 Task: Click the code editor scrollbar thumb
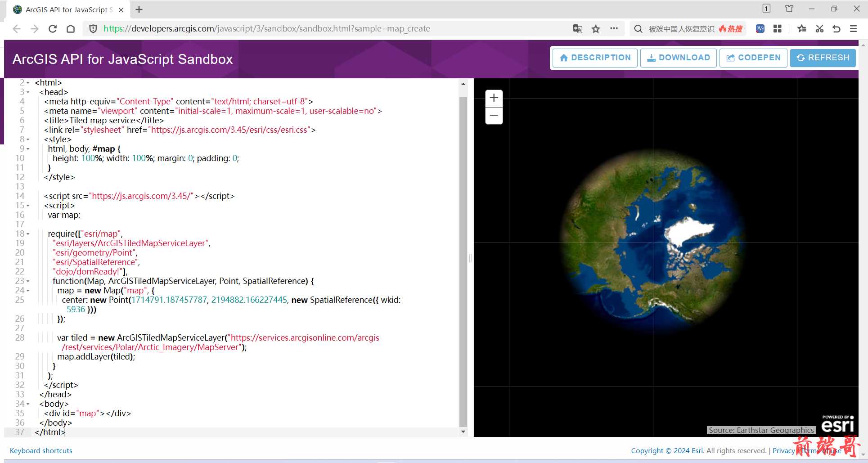[x=463, y=261]
